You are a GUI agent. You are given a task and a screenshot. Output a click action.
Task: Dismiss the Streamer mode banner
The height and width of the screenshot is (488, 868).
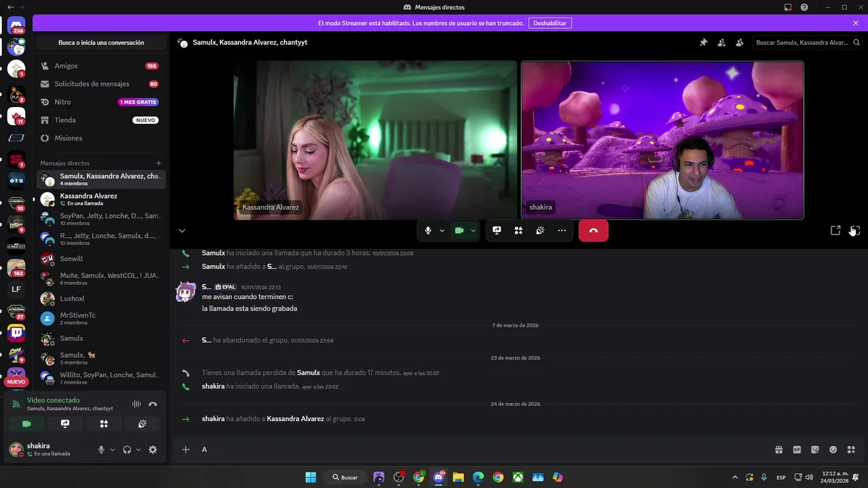click(x=856, y=23)
